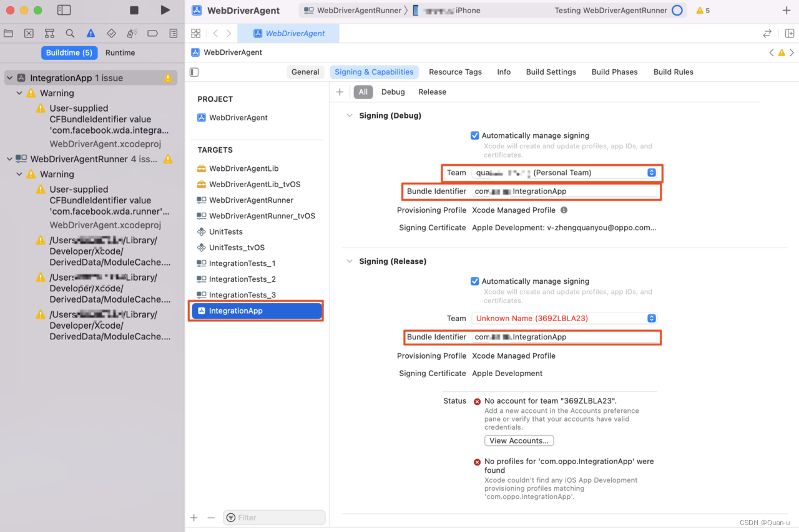The height and width of the screenshot is (532, 799).
Task: Open the Debug Team dropdown (Personal Team)
Action: point(564,173)
